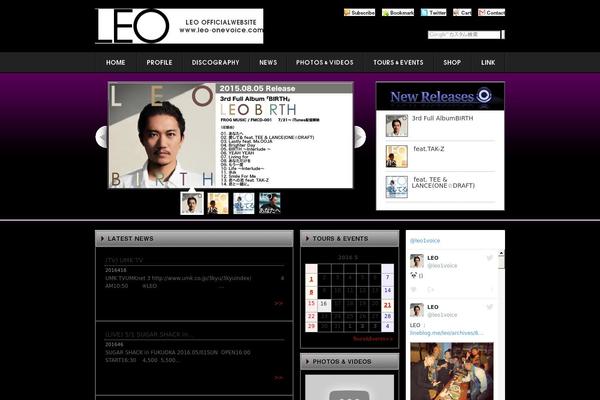Click LEO avatar on second tweet
The image size is (600, 400).
click(x=417, y=310)
